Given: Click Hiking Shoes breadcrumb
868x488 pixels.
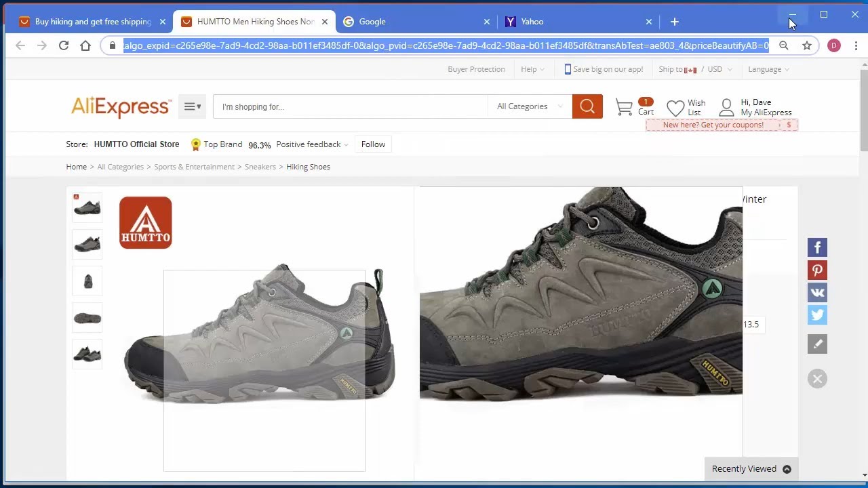Looking at the screenshot, I should point(308,167).
